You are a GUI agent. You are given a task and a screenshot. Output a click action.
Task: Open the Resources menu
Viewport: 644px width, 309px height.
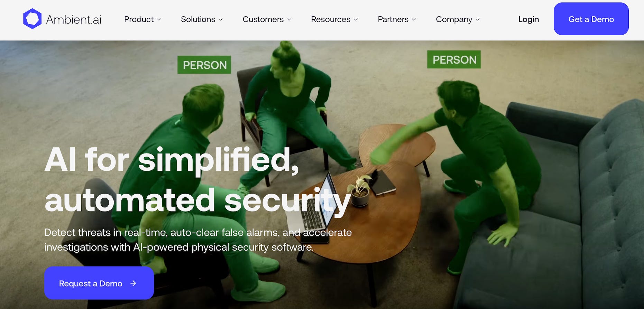[334, 19]
